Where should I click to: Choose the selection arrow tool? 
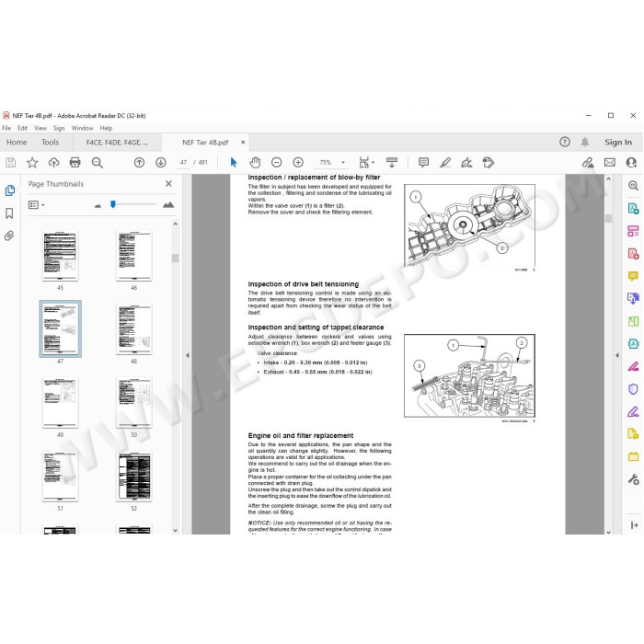click(x=234, y=163)
